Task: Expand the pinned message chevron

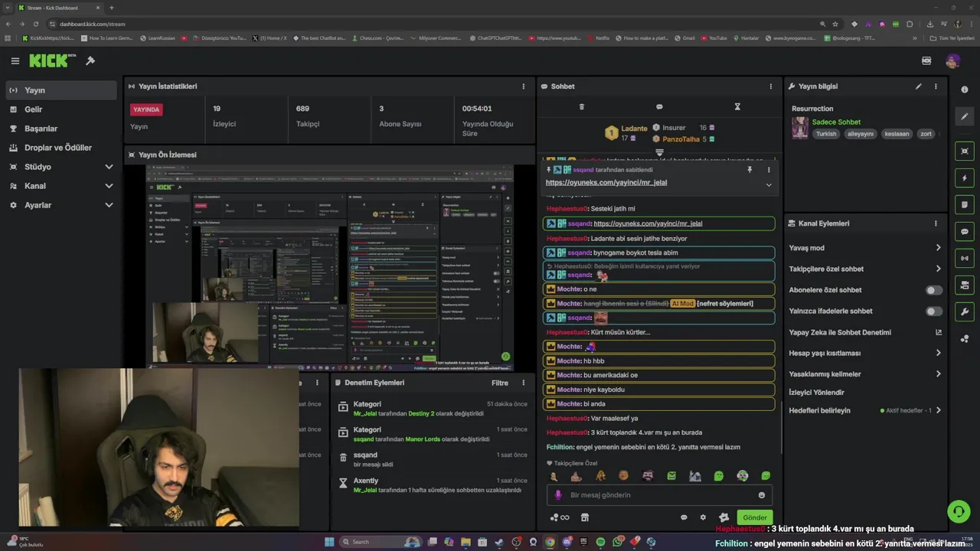Action: pos(769,184)
